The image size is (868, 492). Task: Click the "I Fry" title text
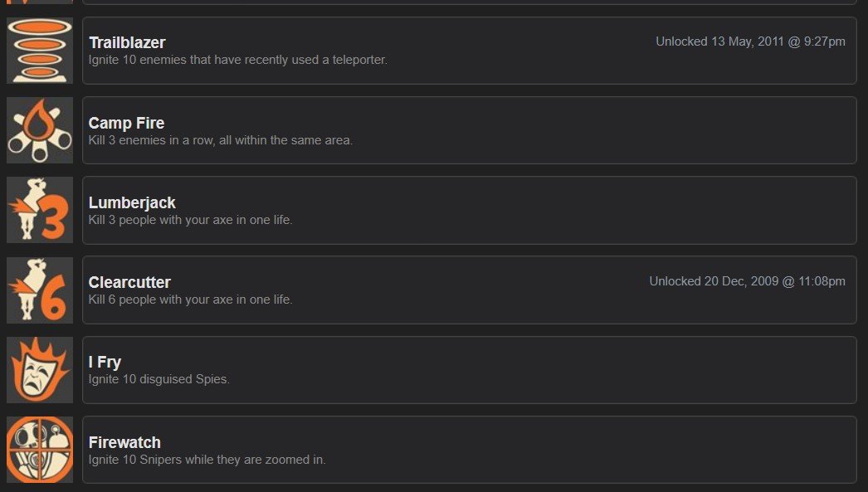tap(105, 362)
